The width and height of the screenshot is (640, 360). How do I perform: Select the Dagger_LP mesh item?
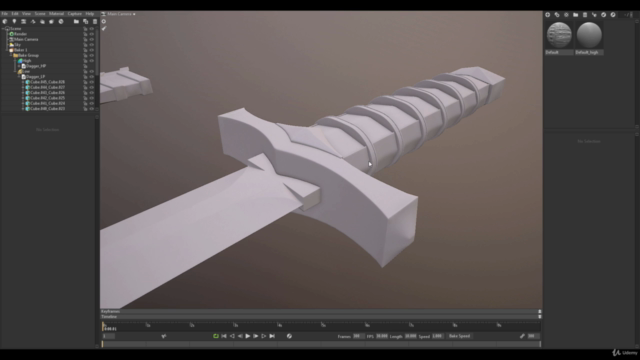pyautogui.click(x=36, y=76)
